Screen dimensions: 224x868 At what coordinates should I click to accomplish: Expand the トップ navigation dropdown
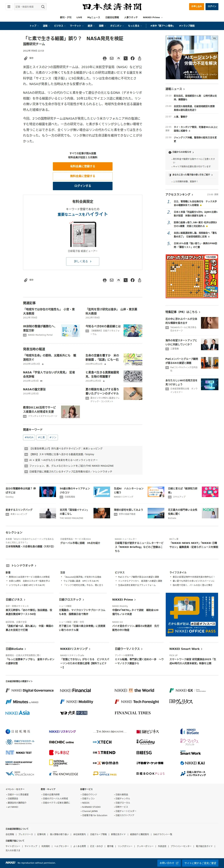coord(34,26)
